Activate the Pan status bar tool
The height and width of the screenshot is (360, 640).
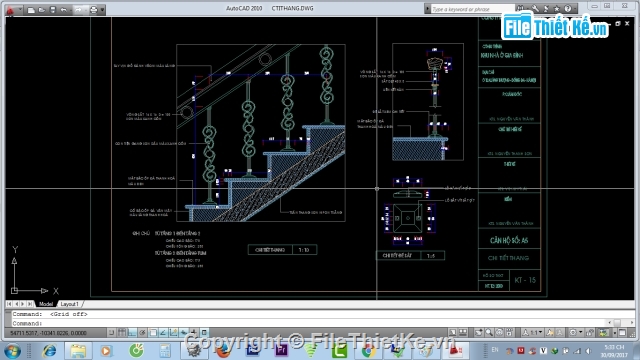pos(478,333)
